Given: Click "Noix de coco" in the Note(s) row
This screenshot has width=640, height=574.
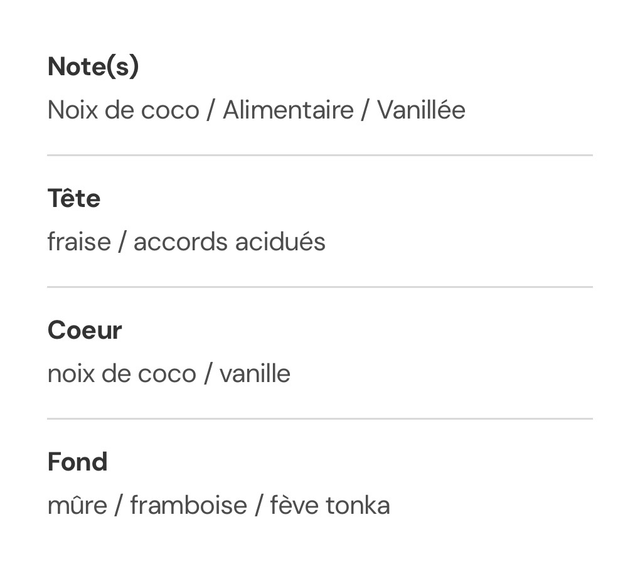Looking at the screenshot, I should pyautogui.click(x=123, y=110).
